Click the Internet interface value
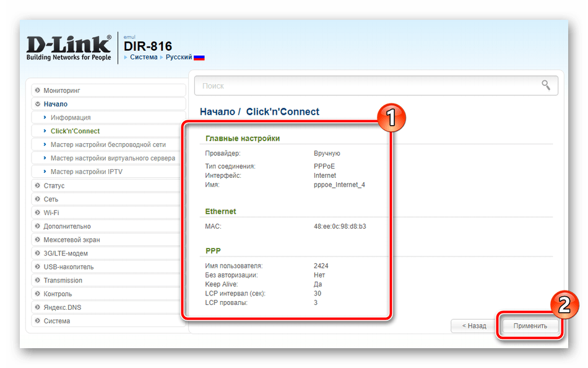Viewport: 588px width, 368px height. pos(325,175)
